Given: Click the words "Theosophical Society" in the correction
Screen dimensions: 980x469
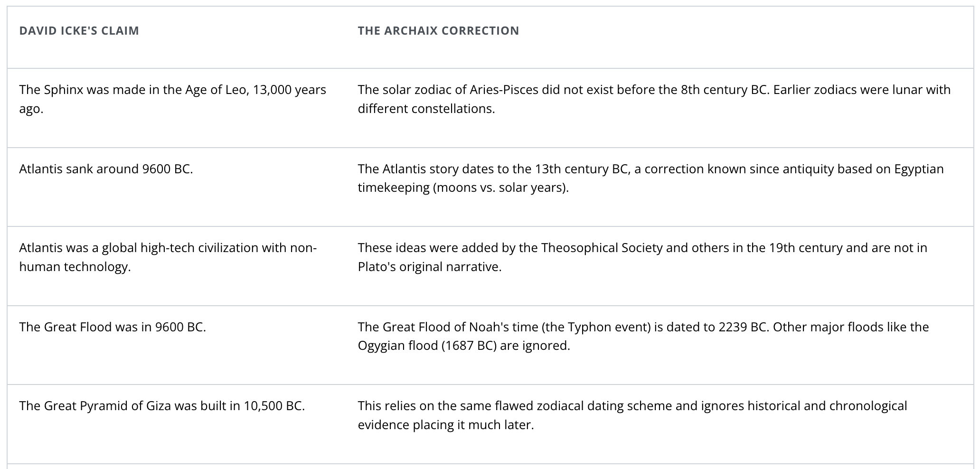Looking at the screenshot, I should (x=602, y=248).
